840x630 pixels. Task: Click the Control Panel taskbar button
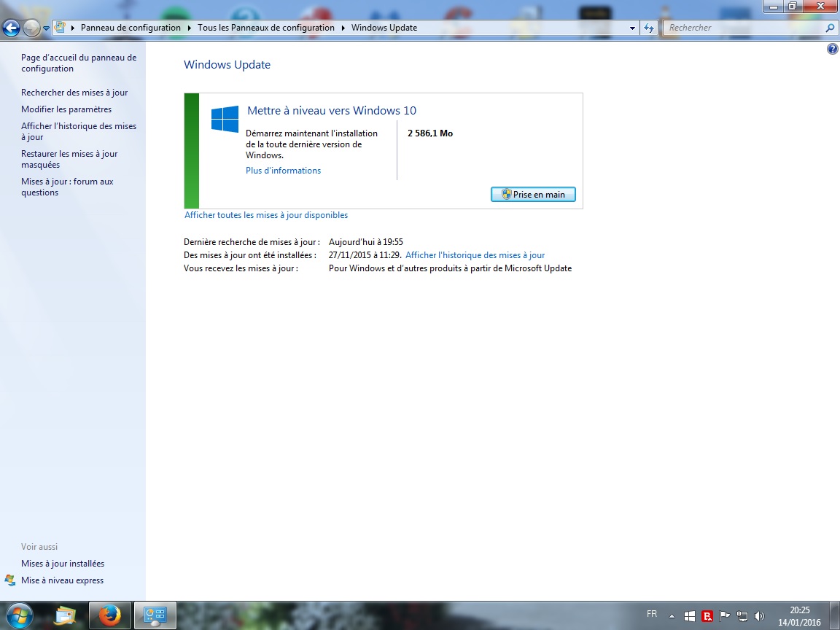point(155,616)
